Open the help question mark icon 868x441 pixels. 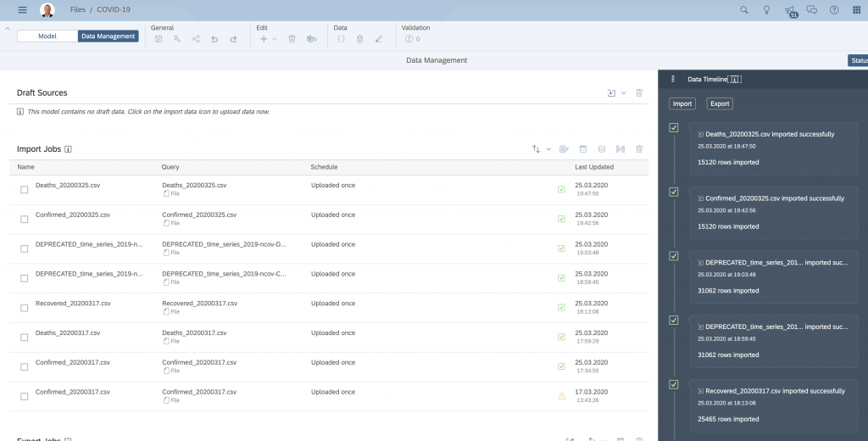tap(834, 10)
